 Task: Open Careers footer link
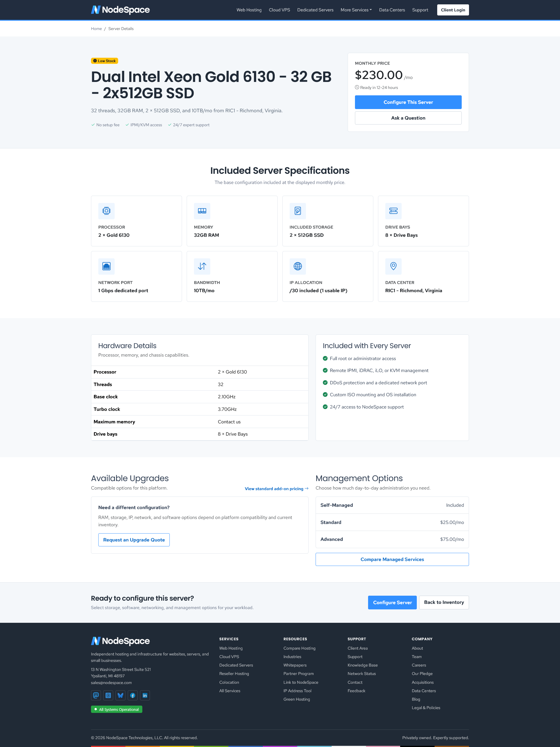point(419,665)
